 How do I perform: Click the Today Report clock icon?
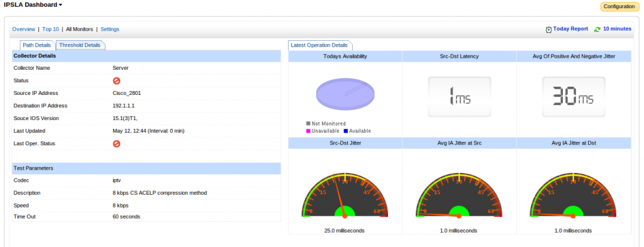[x=548, y=30]
